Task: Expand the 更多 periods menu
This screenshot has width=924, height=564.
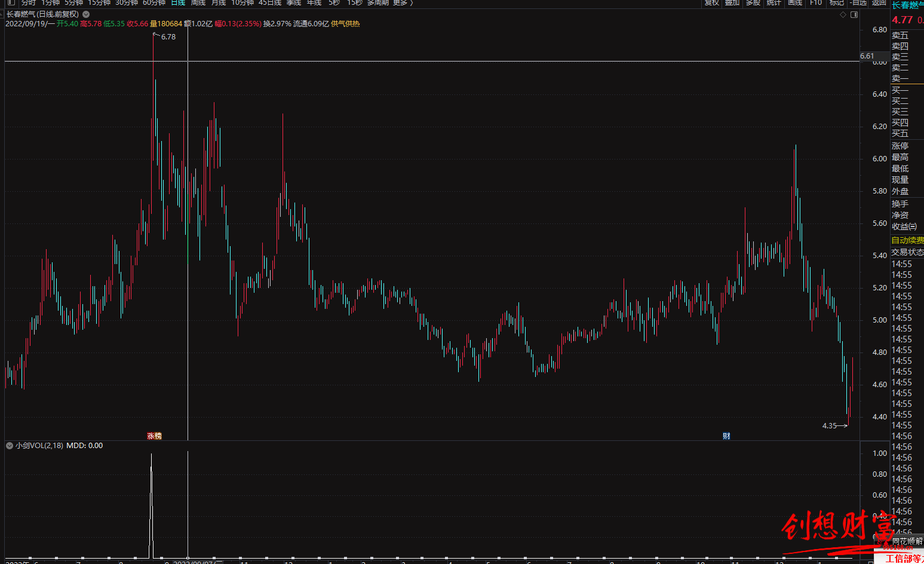Action: point(403,3)
